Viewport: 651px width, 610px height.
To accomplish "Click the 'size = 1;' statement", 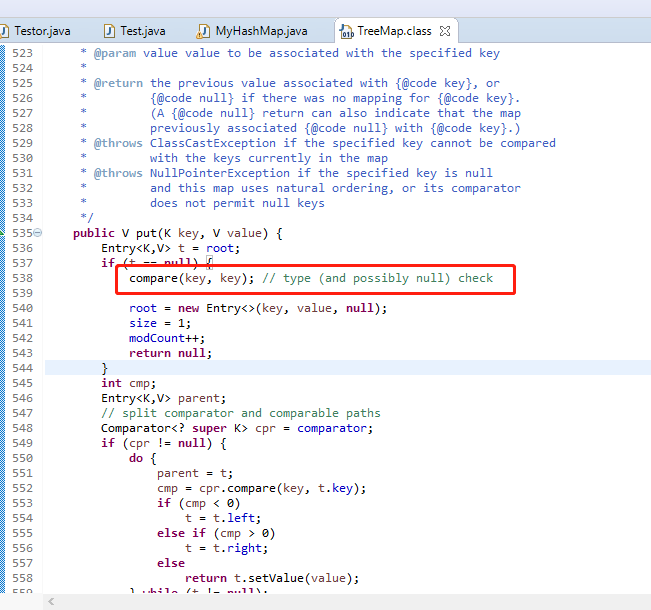I will 160,323.
